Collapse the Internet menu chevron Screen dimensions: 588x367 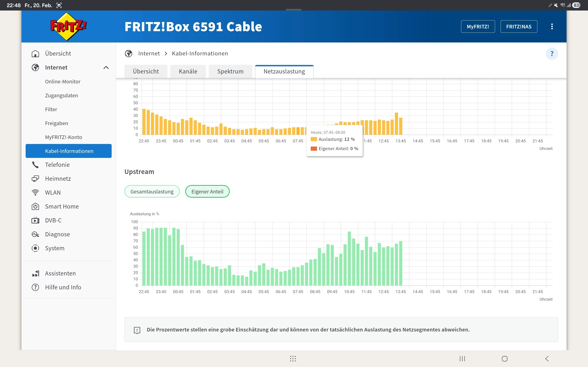pyautogui.click(x=106, y=68)
